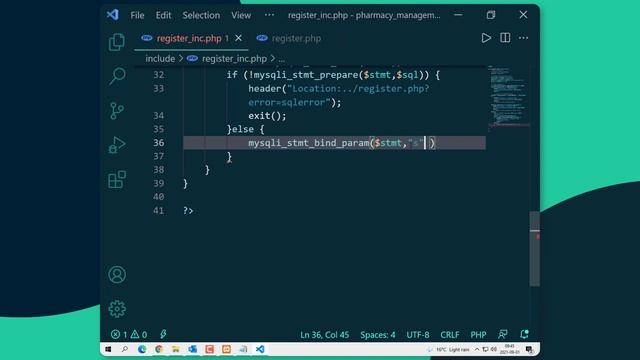Open the Explorer view in activity bar
This screenshot has height=360, width=640.
pyautogui.click(x=117, y=42)
